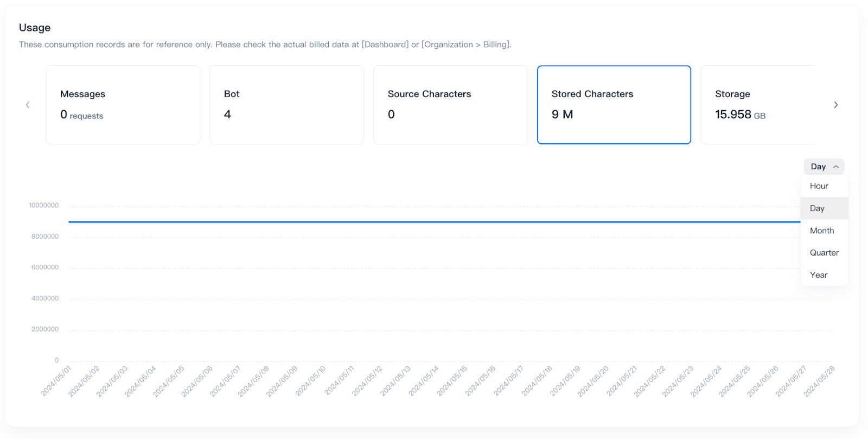
Task: Choose Hour from the interval list
Action: point(819,186)
